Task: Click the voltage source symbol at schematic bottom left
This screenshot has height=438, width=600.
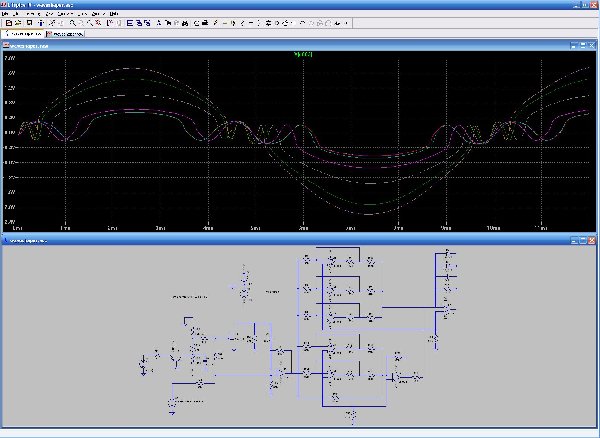Action: point(172,402)
